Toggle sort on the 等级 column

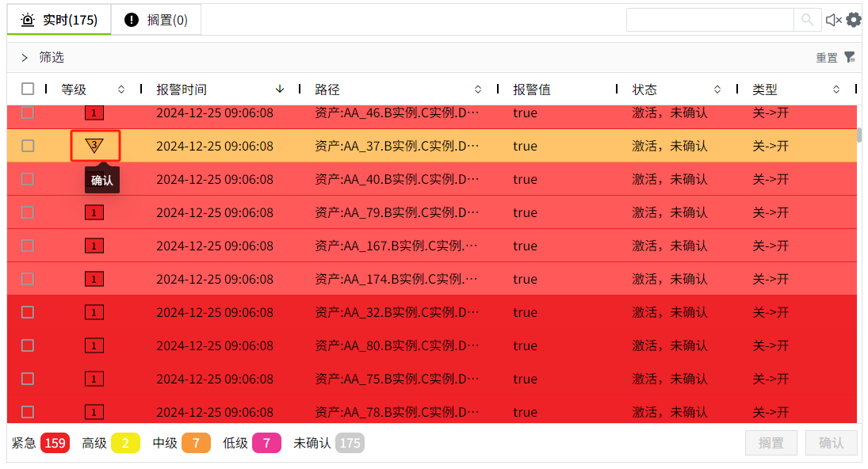pos(121,90)
